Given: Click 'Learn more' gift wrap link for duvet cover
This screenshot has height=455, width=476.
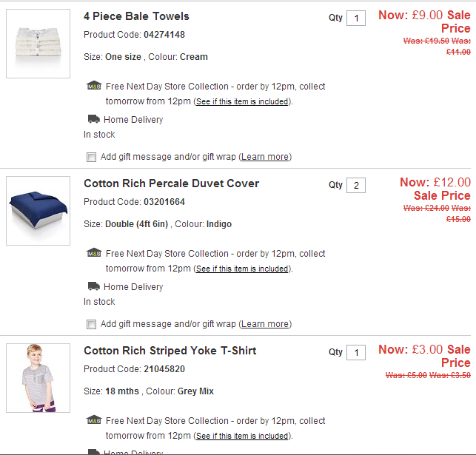Looking at the screenshot, I should [x=265, y=324].
